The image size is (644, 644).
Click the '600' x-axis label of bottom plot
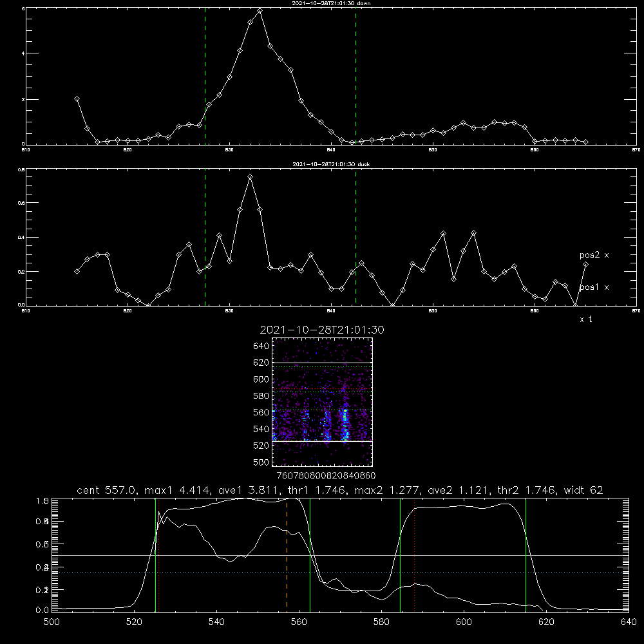464,622
